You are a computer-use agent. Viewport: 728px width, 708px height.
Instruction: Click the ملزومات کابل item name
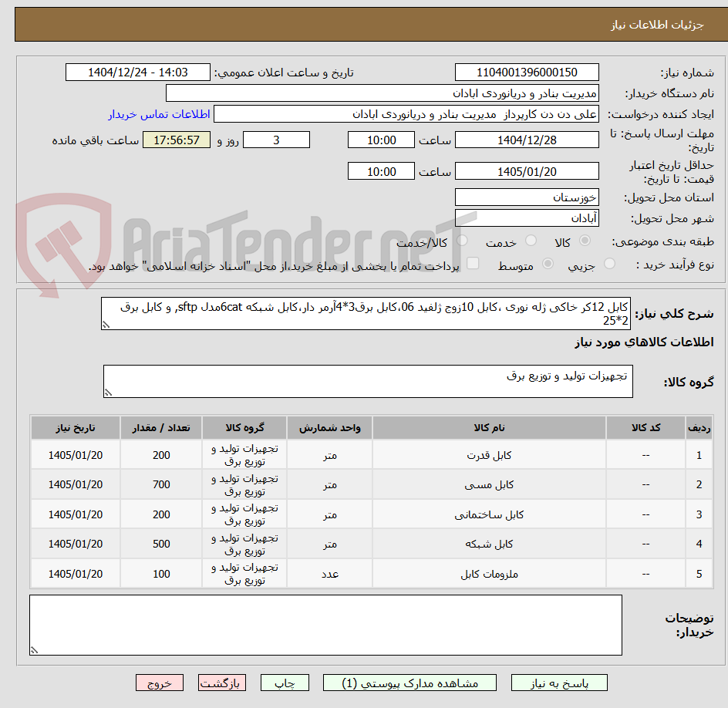coord(489,575)
